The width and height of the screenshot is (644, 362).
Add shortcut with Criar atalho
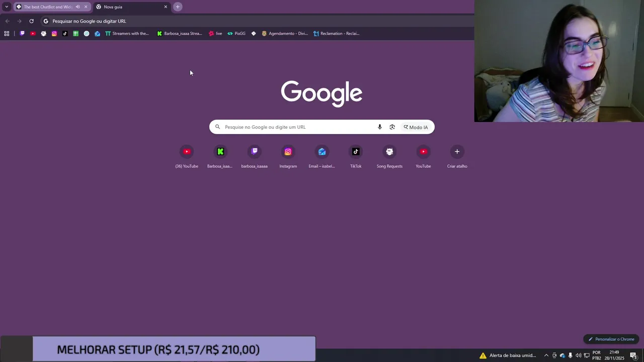click(x=457, y=157)
